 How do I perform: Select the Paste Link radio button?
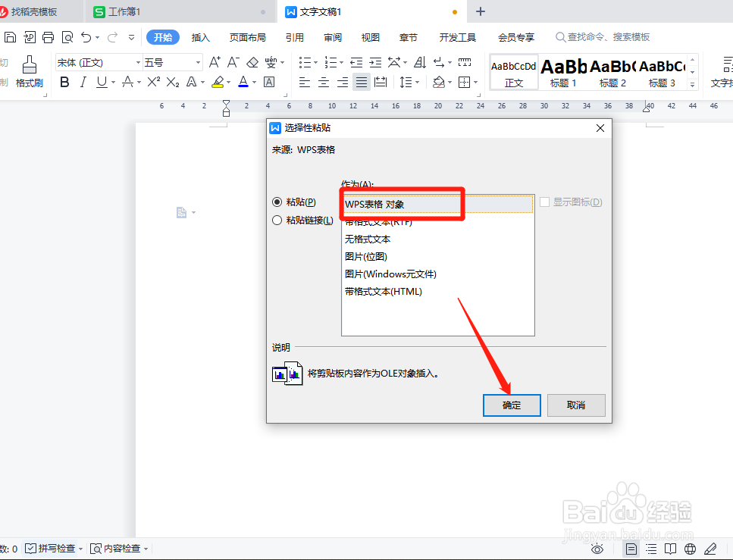click(x=277, y=221)
